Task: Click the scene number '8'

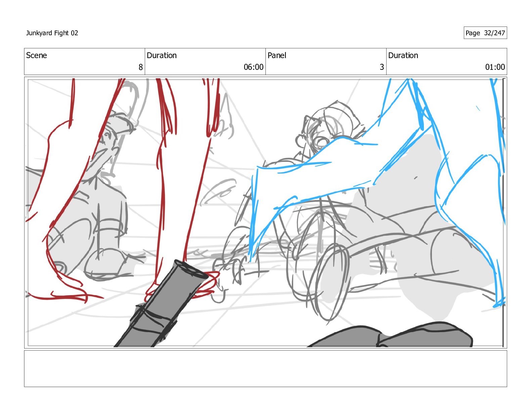Action: (x=141, y=67)
